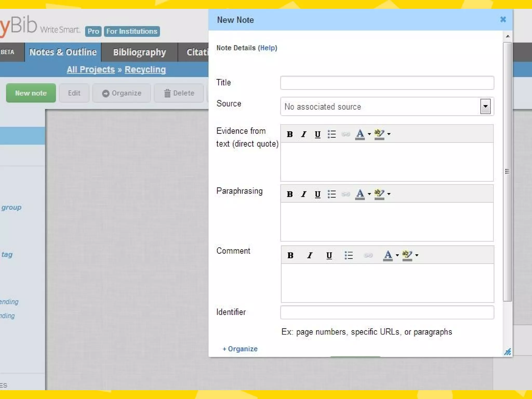This screenshot has width=532, height=399.
Task: Apply font color in Evidence from text toolbar
Action: (360, 134)
